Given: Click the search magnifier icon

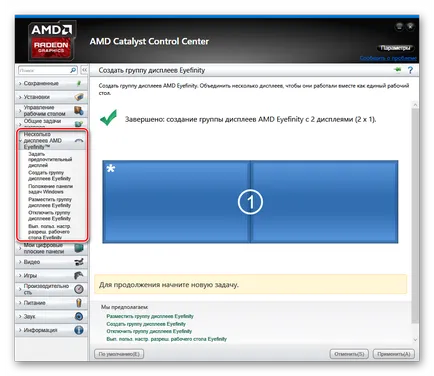Looking at the screenshot, I should [73, 70].
